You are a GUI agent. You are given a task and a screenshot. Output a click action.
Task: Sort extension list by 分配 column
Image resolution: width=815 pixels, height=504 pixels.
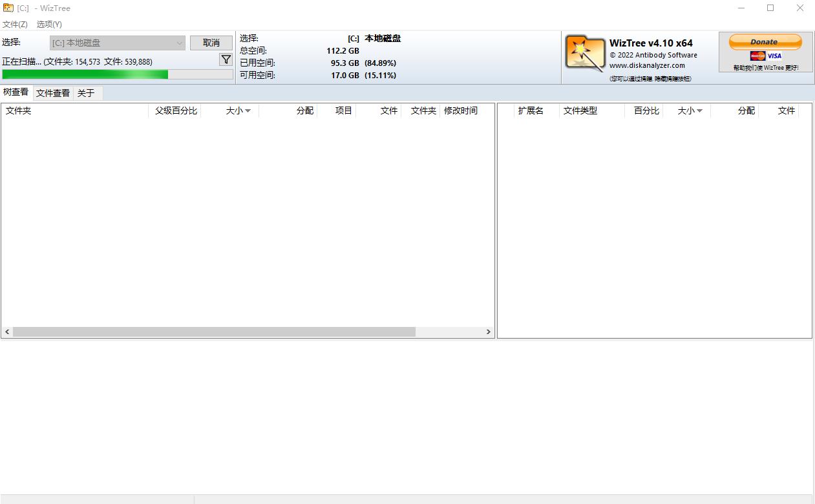735,110
